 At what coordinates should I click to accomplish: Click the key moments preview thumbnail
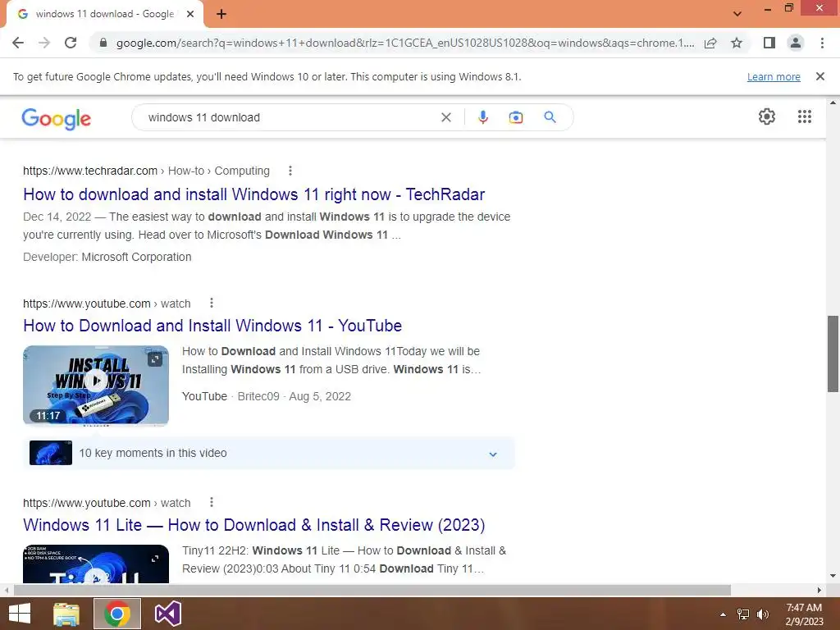pyautogui.click(x=51, y=453)
